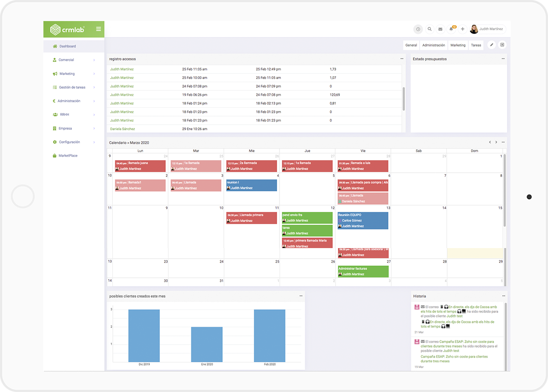Click the Calendario » Marzo 2020 title
Screen dimensions: 548x392
click(x=129, y=143)
